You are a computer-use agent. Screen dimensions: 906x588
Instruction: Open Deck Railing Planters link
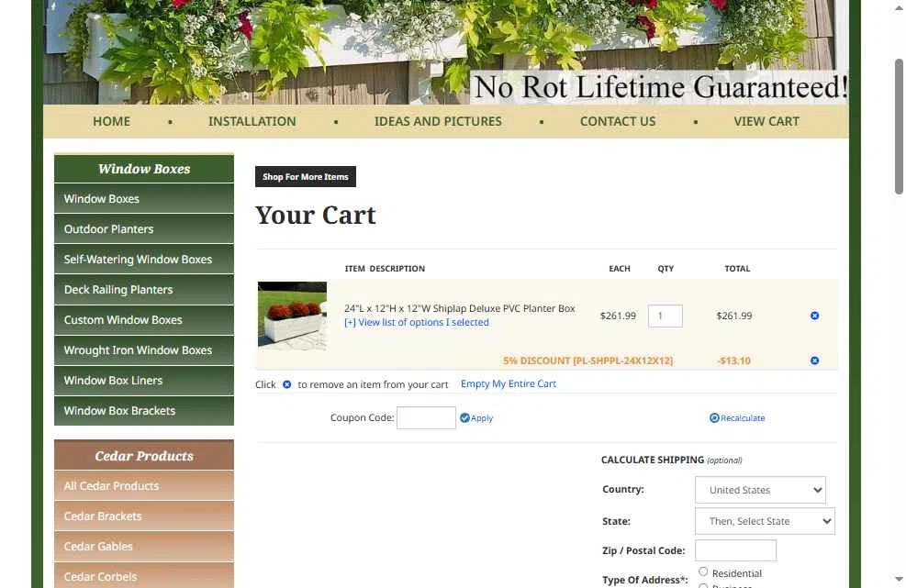coord(144,289)
